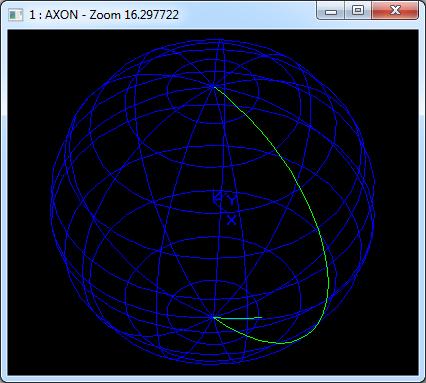Click the Y axis label of the trihedron
Screen dimensions: 426x383
pos(232,199)
